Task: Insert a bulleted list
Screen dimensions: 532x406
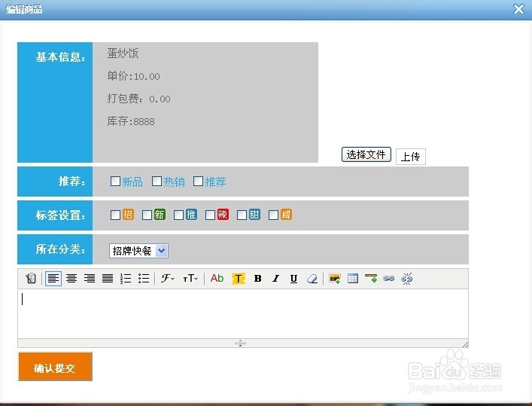Action: point(144,278)
